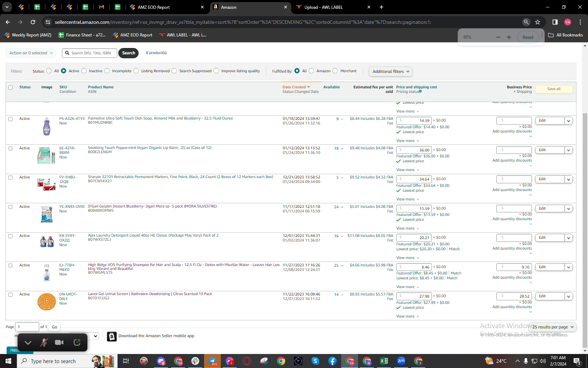This screenshot has width=588, height=368.
Task: Select the Incomplete status filter
Action: pos(107,71)
